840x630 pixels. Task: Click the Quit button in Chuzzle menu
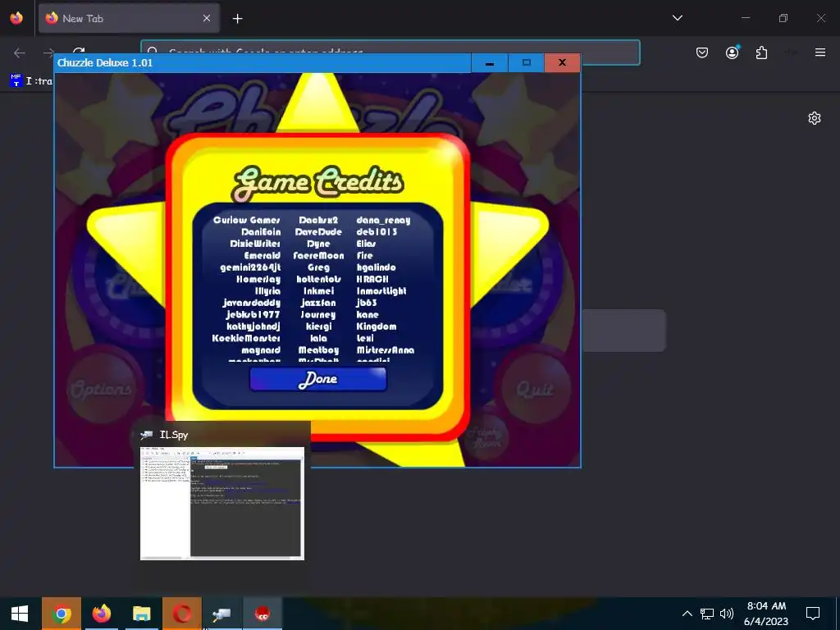[x=534, y=389]
